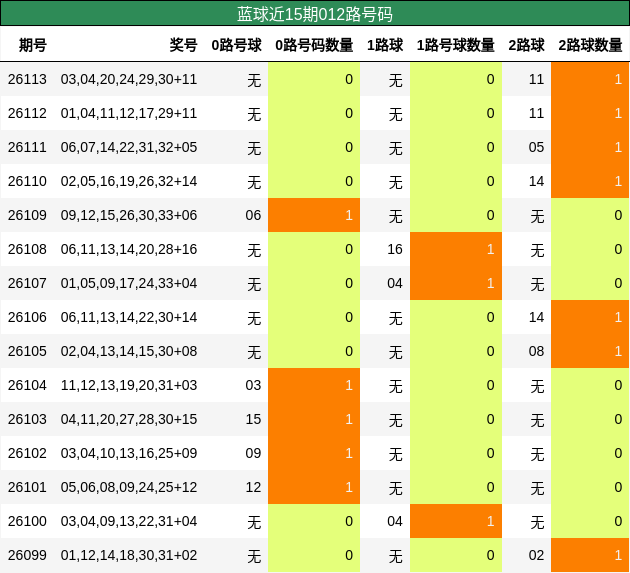Viewport: 630px width, 573px height.
Task: Click 2路球 value 02 in row 26099
Action: 536,555
